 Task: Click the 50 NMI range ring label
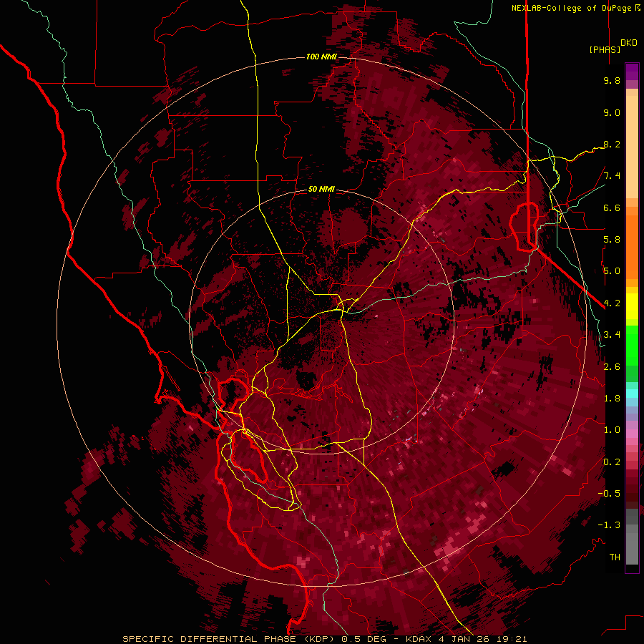pyautogui.click(x=321, y=189)
